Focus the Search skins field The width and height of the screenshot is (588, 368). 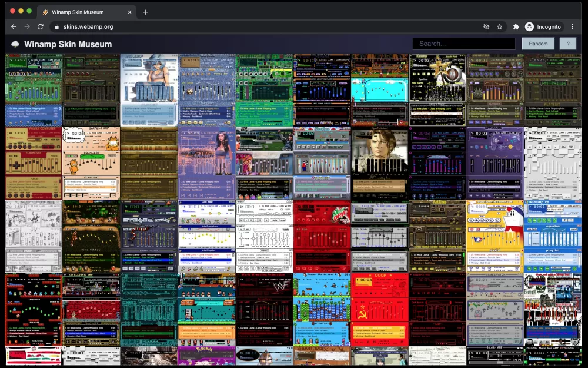coord(464,44)
